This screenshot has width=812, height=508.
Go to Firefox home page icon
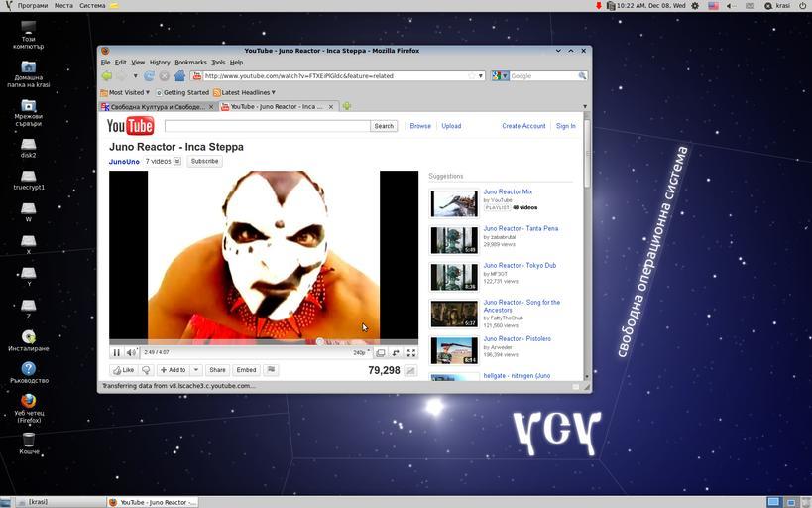click(x=179, y=75)
